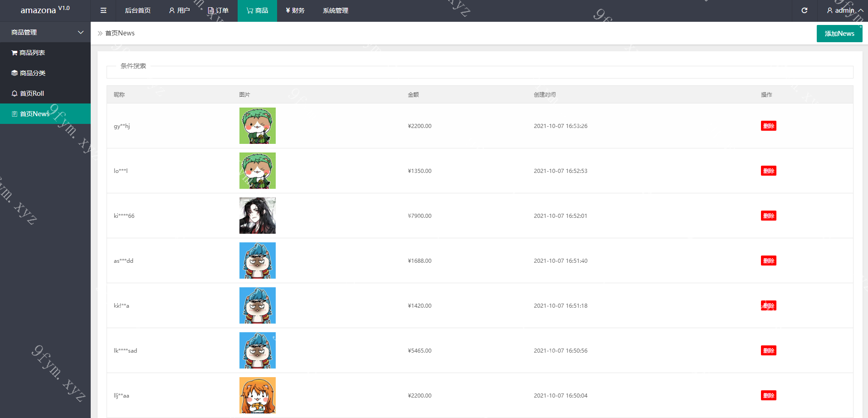
Task: Click the timestamp 2021-10-07 16:53:26
Action: click(561, 126)
